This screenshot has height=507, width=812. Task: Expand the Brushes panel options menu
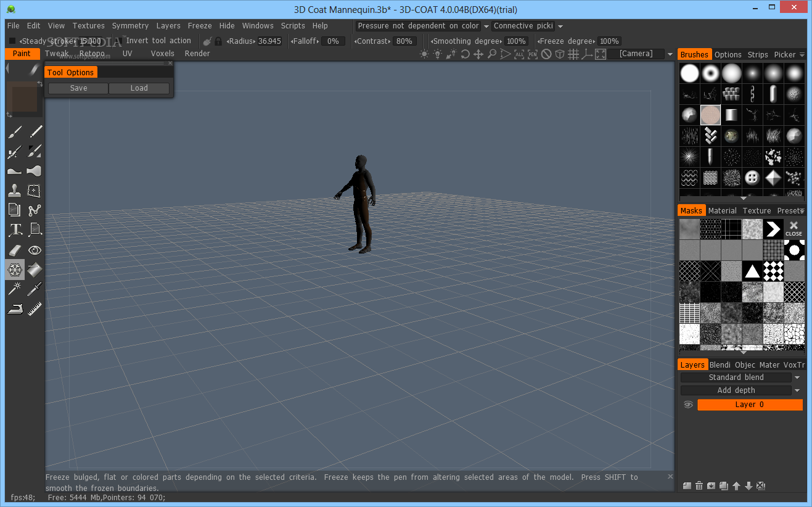802,55
